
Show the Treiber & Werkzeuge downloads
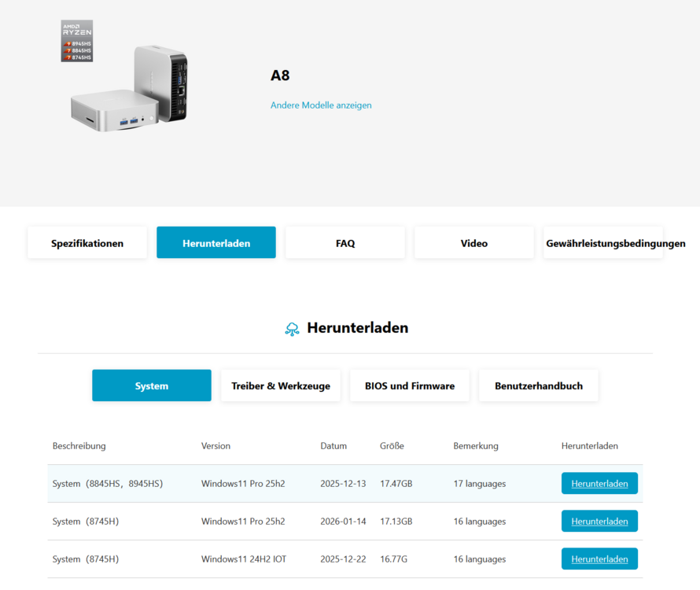281,385
